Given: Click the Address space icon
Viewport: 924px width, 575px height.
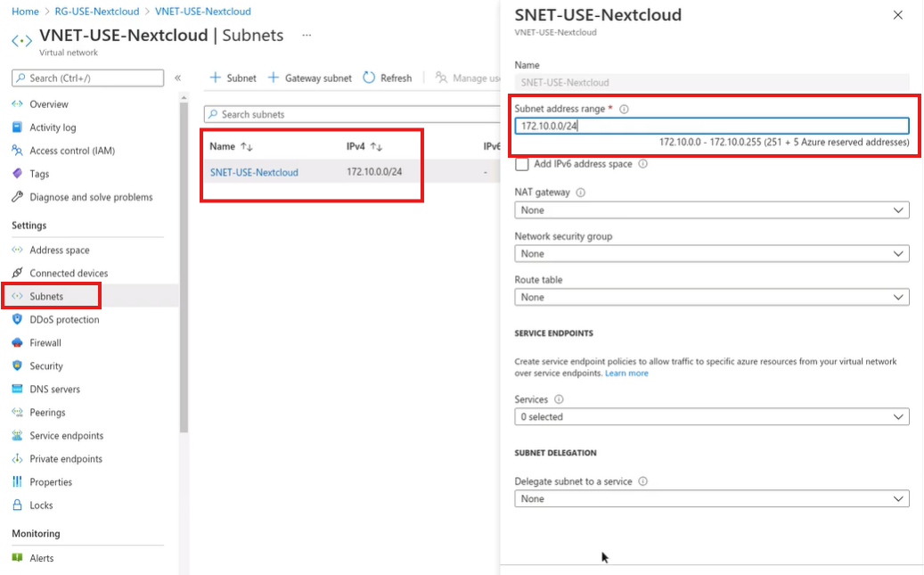Looking at the screenshot, I should pos(17,250).
